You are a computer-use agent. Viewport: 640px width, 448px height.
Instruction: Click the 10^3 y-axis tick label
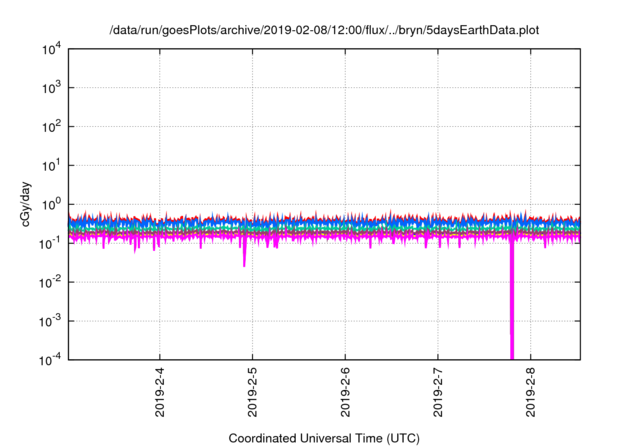tap(51, 88)
